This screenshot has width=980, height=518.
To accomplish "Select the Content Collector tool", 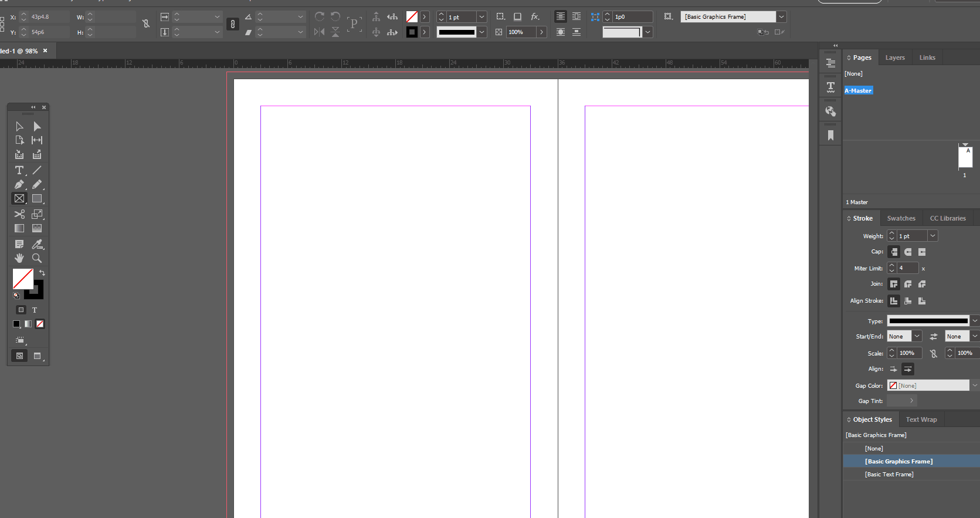I will pyautogui.click(x=19, y=155).
